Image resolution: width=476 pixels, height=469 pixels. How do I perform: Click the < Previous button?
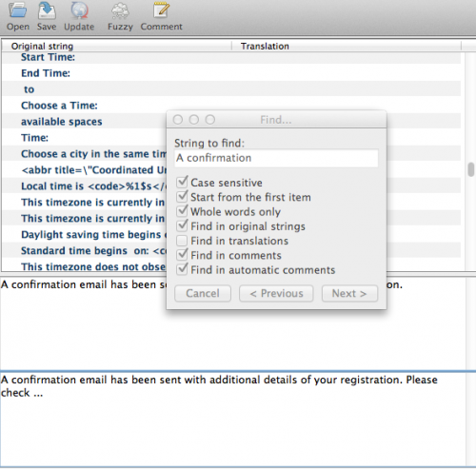point(276,293)
